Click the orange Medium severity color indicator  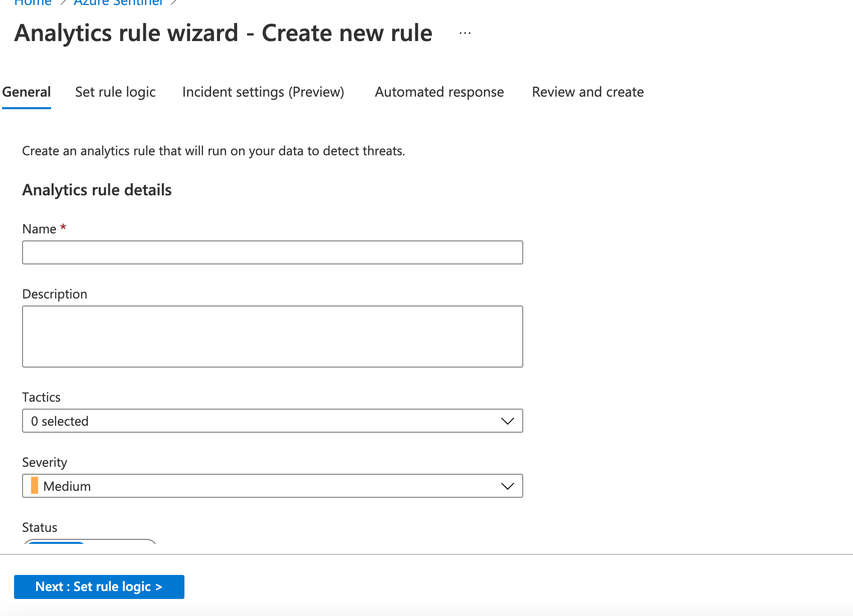tap(35, 486)
